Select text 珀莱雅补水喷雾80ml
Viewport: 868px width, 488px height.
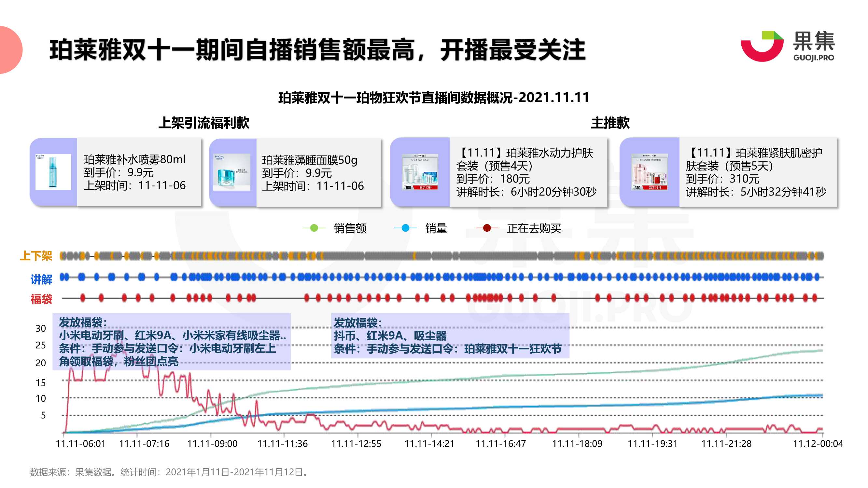(135, 159)
